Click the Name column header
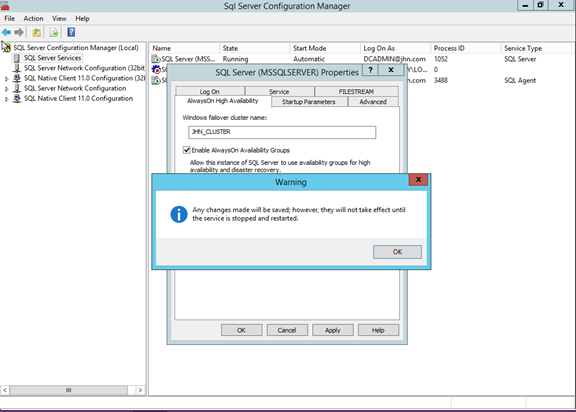 (184, 48)
